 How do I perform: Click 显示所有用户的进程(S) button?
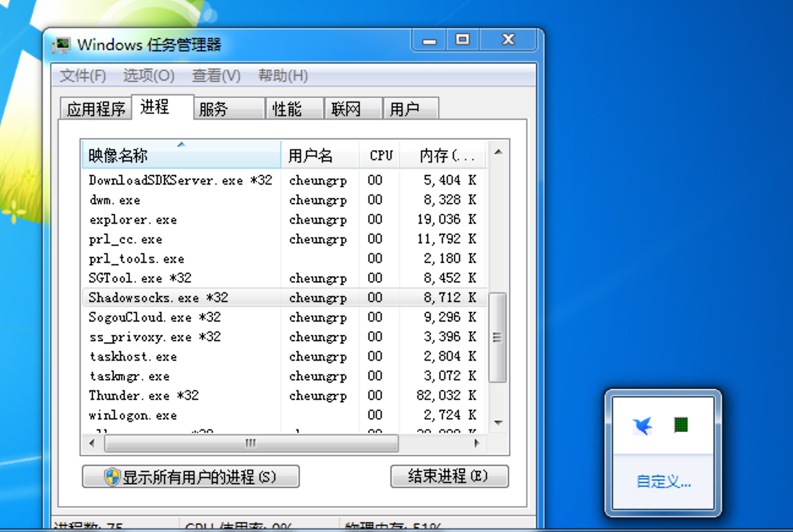[x=190, y=476]
